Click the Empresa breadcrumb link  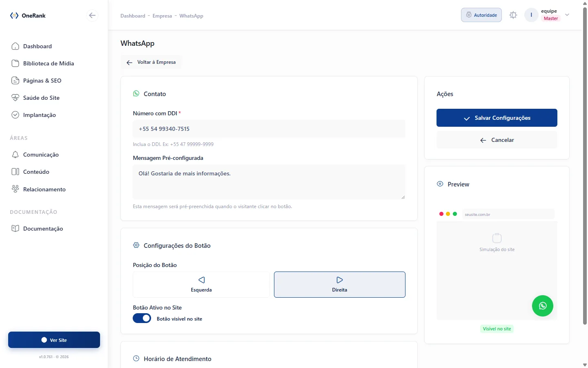click(x=162, y=16)
